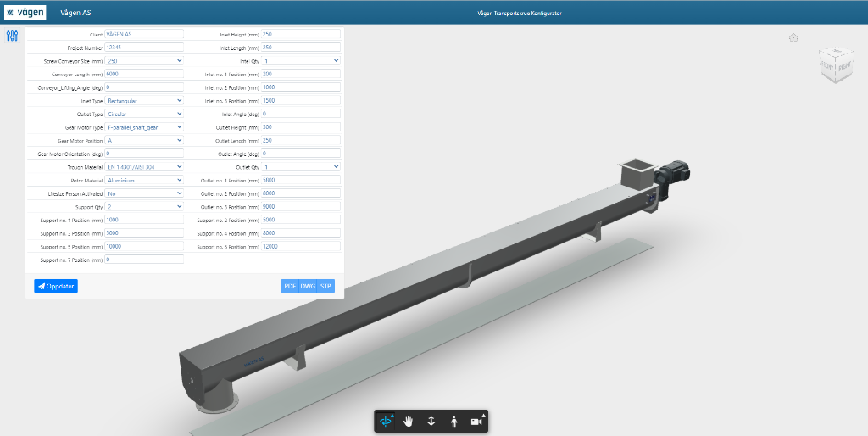This screenshot has width=868, height=436.
Task: Click the Support no. 4 Position field
Action: coord(301,233)
